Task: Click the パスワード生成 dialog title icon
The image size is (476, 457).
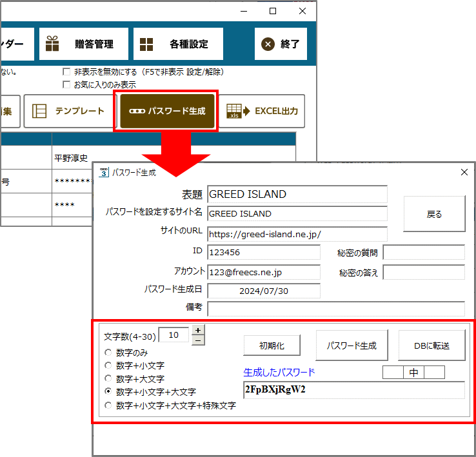Action: 103,172
